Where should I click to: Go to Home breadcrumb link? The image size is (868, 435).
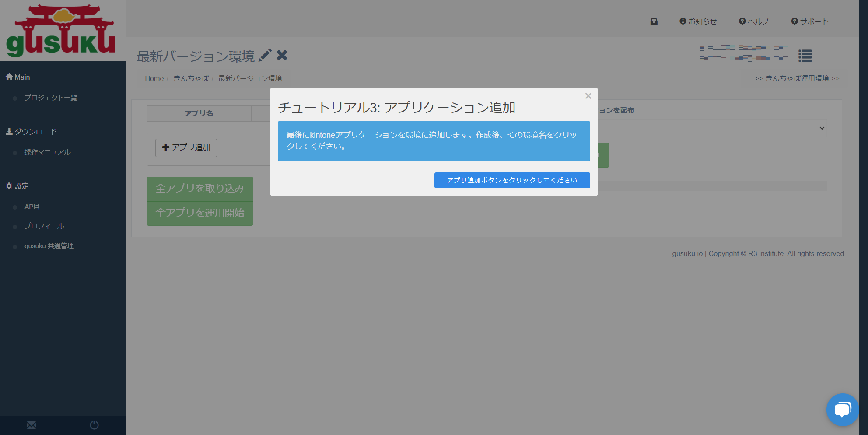pyautogui.click(x=154, y=78)
